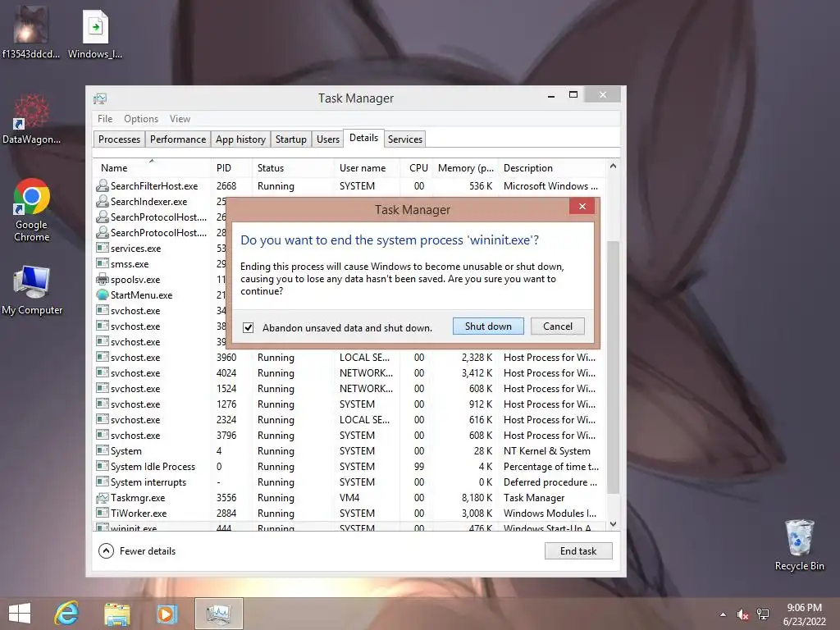This screenshot has width=840, height=630.
Task: Click Cancel in the dialog
Action: pyautogui.click(x=557, y=326)
